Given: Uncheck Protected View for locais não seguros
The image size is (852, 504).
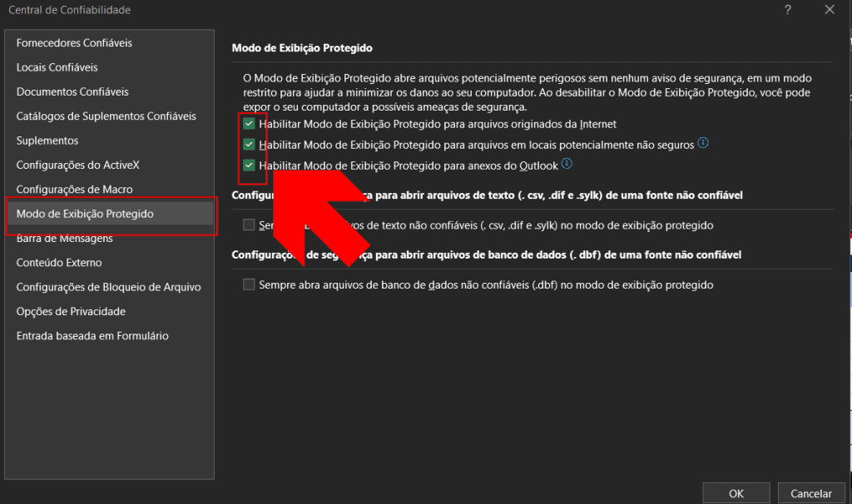Looking at the screenshot, I should tap(249, 145).
